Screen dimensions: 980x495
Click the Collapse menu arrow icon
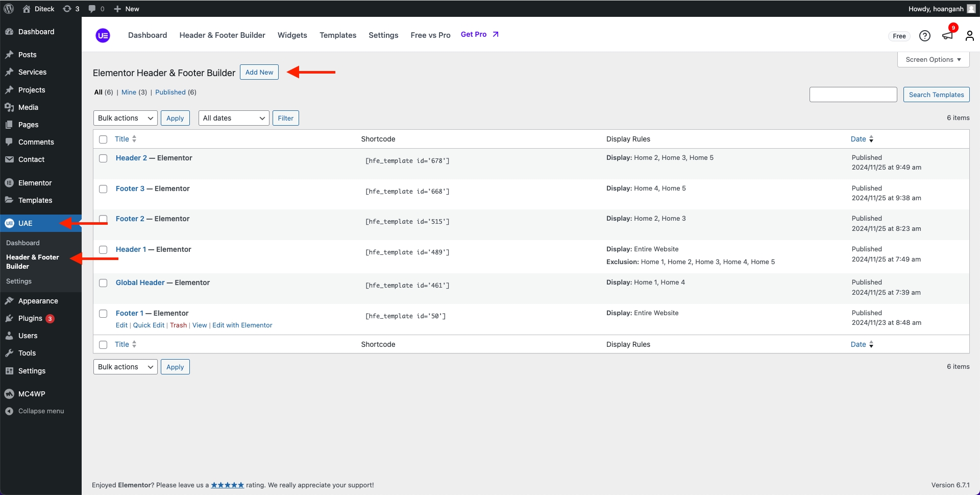pos(9,411)
